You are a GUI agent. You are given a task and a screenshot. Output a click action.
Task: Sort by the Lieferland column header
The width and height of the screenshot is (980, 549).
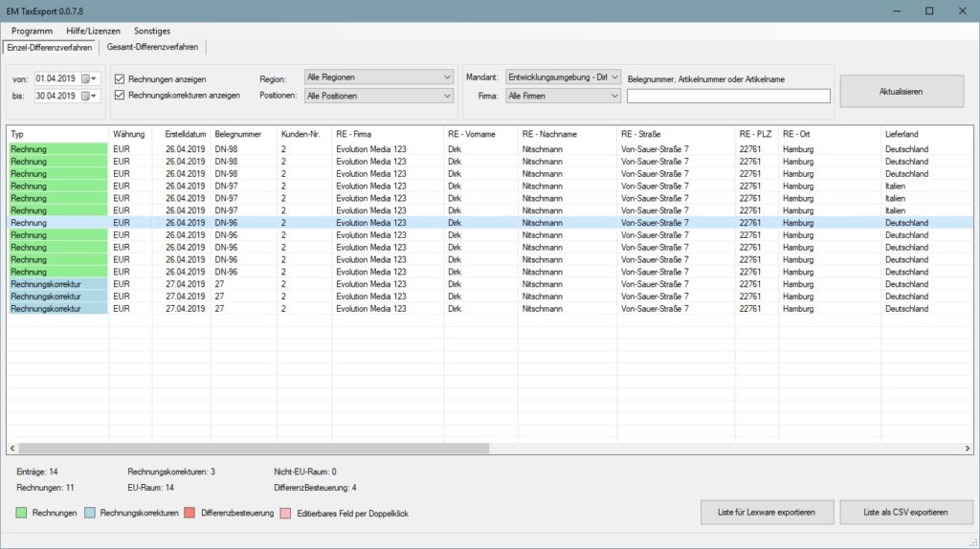pos(926,134)
